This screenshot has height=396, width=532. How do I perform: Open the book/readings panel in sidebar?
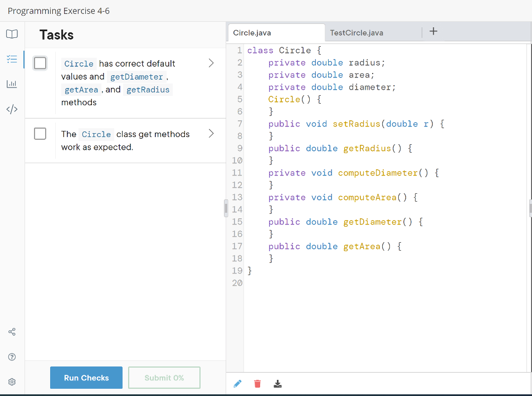tap(12, 33)
